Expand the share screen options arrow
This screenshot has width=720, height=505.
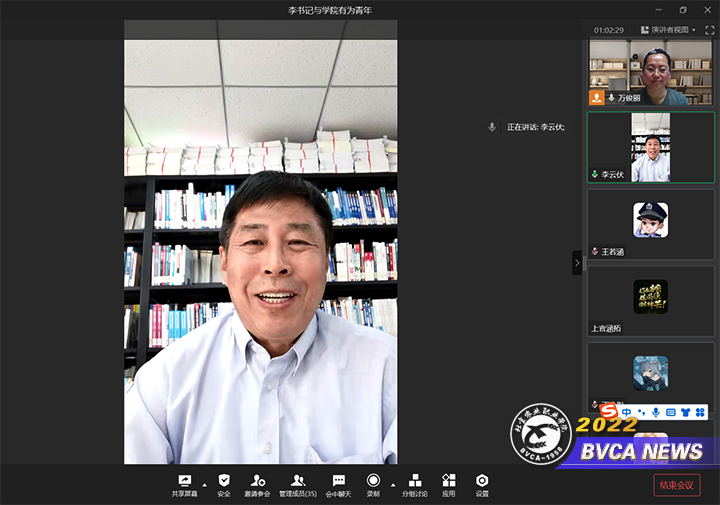pos(205,485)
